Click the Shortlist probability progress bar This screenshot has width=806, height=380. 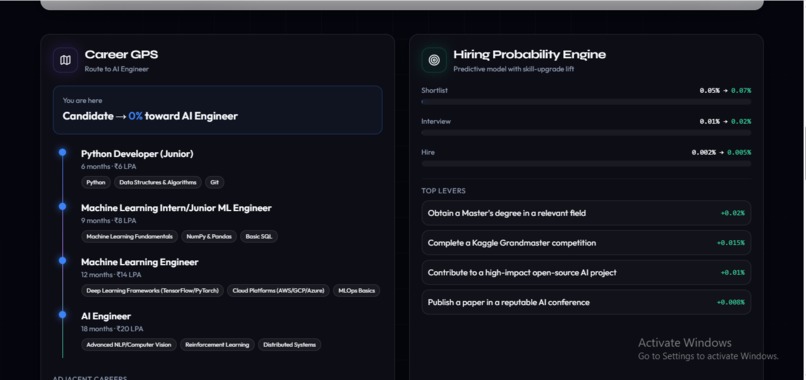point(586,102)
